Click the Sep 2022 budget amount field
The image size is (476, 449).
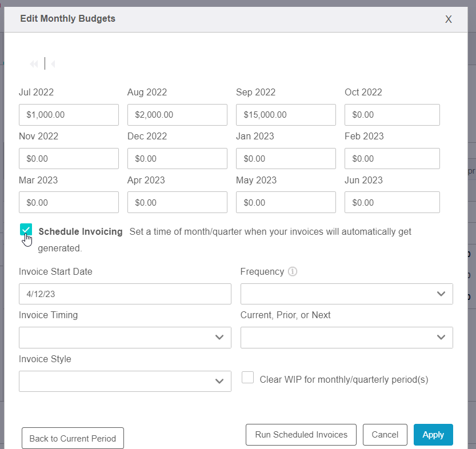point(286,115)
